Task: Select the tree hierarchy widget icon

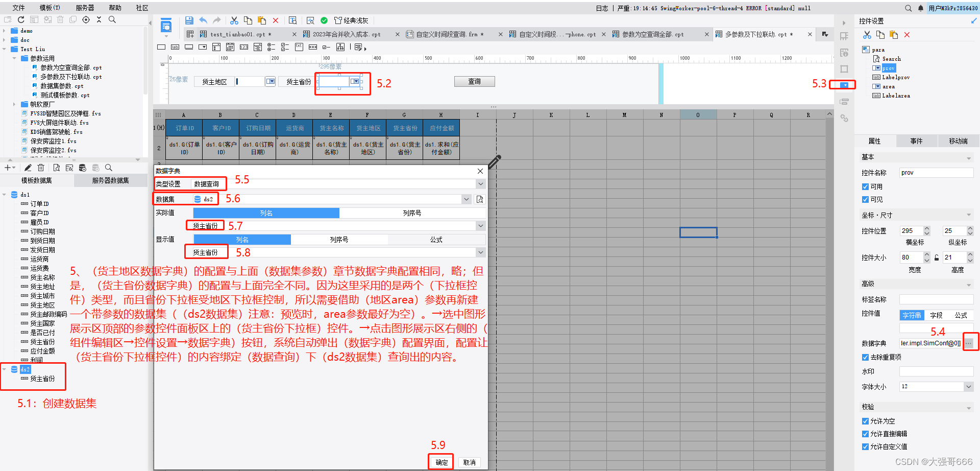Action: click(x=340, y=47)
